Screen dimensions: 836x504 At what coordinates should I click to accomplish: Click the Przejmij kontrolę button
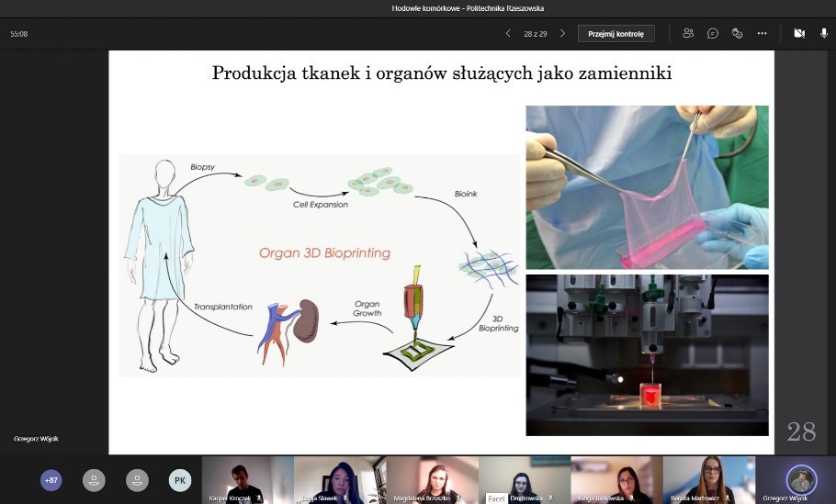616,33
